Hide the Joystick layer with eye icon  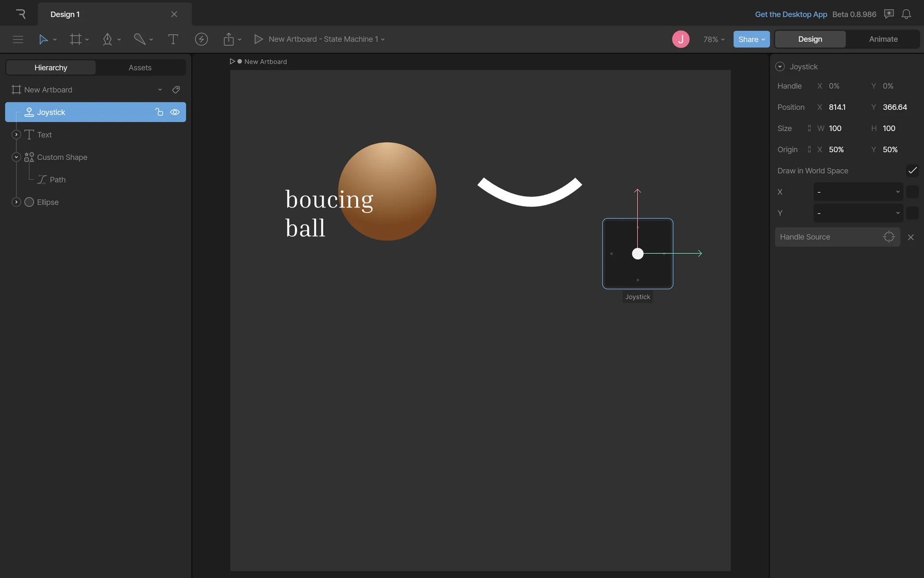pyautogui.click(x=175, y=112)
